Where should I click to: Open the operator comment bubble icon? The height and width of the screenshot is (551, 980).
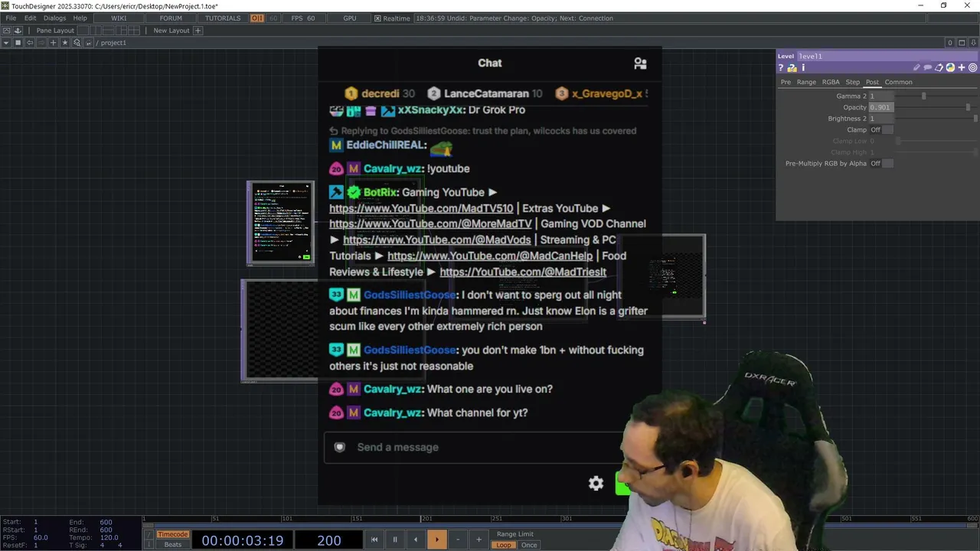click(x=928, y=68)
